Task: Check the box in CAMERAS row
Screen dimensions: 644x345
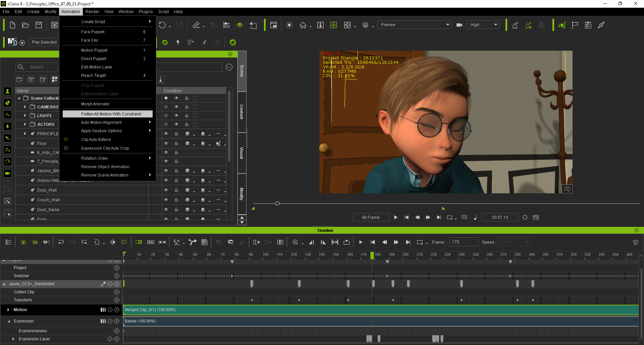Action: tap(196, 107)
